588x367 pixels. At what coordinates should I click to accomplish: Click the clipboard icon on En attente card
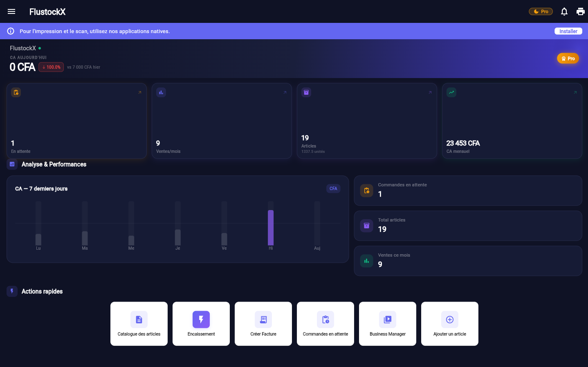click(x=16, y=92)
